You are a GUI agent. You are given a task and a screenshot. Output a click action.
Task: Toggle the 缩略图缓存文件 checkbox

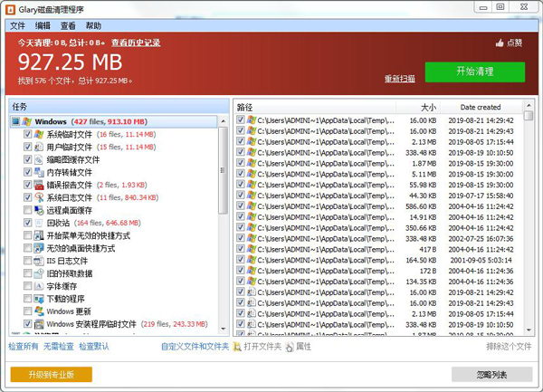(28, 159)
